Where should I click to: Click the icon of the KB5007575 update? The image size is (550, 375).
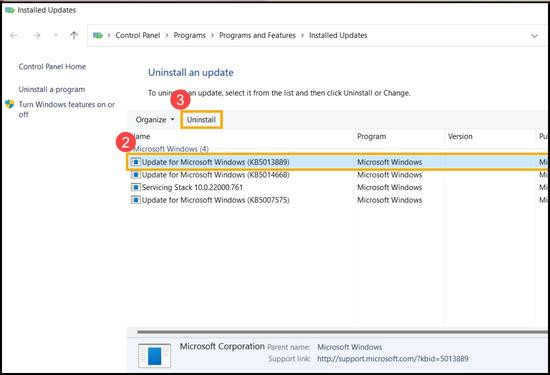[135, 200]
